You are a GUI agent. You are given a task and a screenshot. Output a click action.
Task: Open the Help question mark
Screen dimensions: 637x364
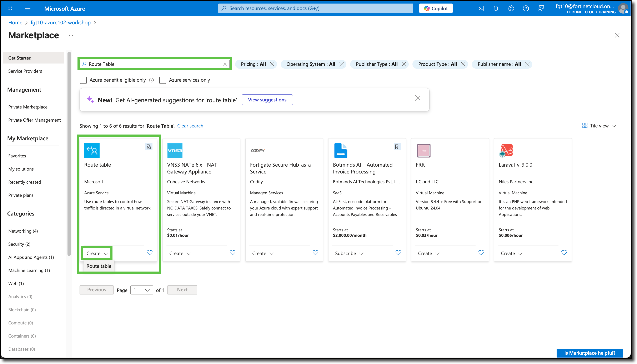click(x=526, y=8)
